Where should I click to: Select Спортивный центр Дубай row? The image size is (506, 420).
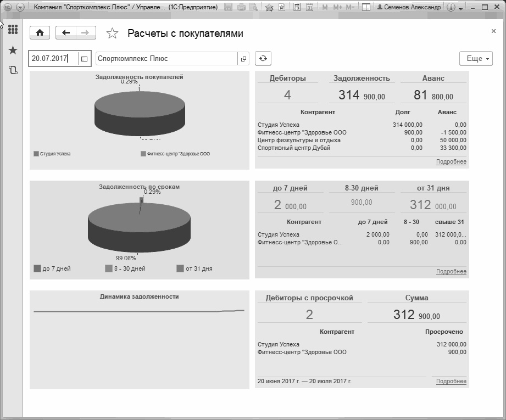pos(362,148)
